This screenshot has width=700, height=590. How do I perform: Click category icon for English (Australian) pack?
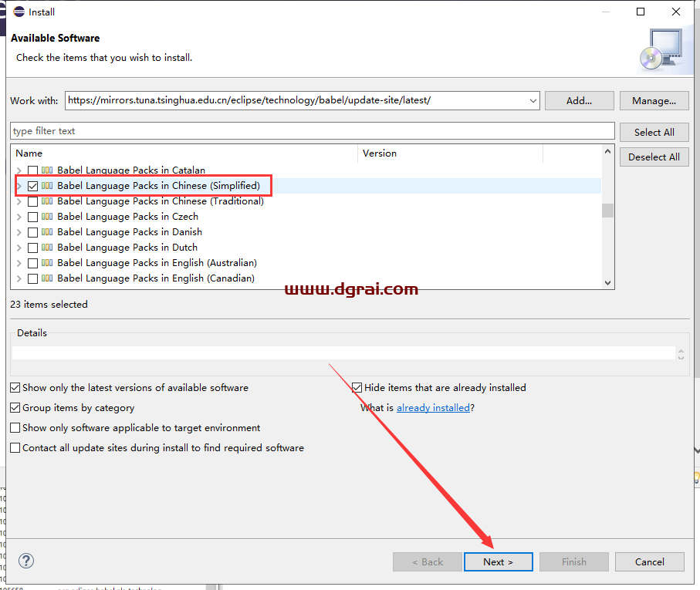click(47, 263)
